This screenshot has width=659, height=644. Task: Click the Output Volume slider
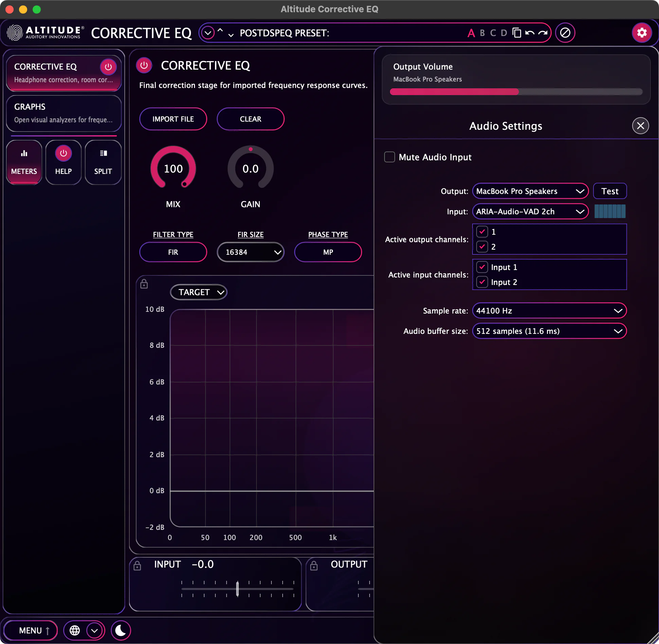(516, 92)
